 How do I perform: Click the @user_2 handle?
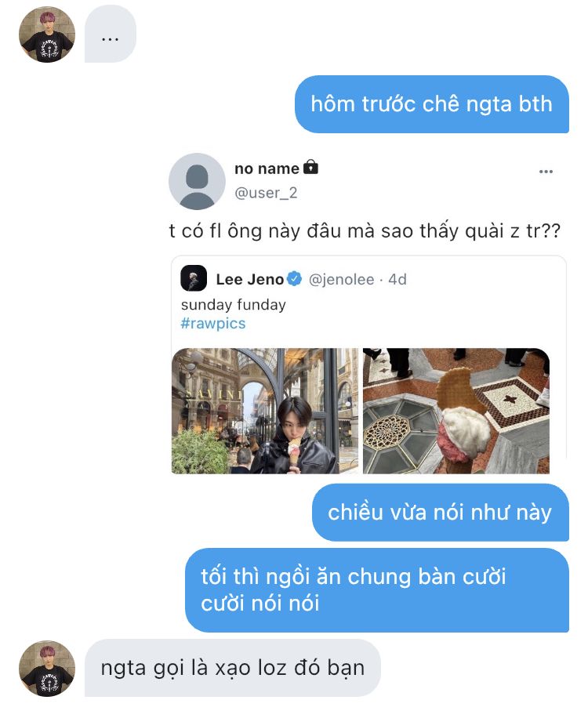tap(266, 193)
